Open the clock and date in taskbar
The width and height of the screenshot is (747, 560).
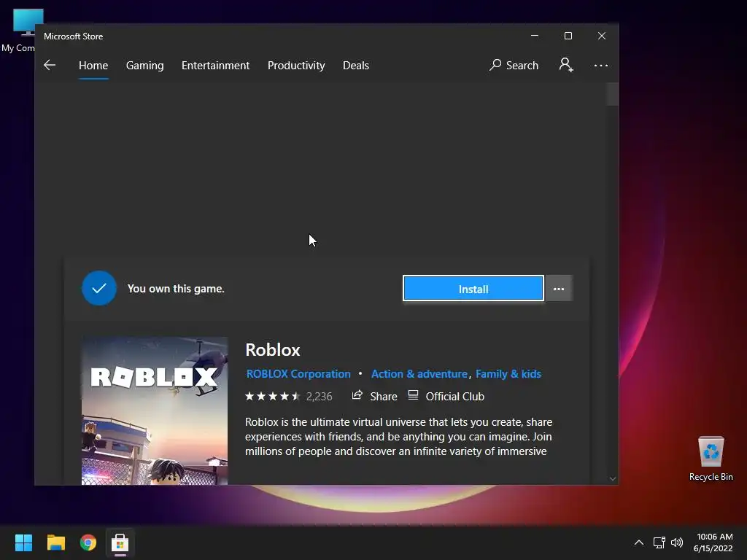tap(713, 542)
